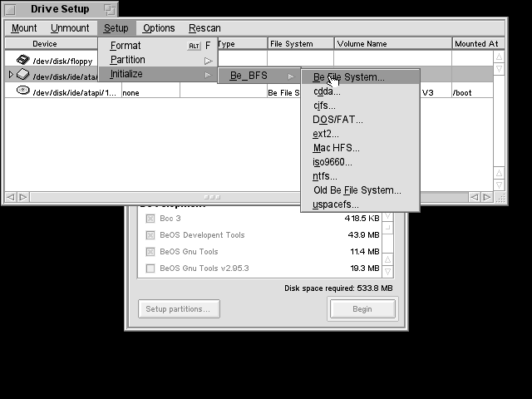Image resolution: width=532 pixels, height=399 pixels.
Task: Click the File System column header
Action: (x=301, y=44)
